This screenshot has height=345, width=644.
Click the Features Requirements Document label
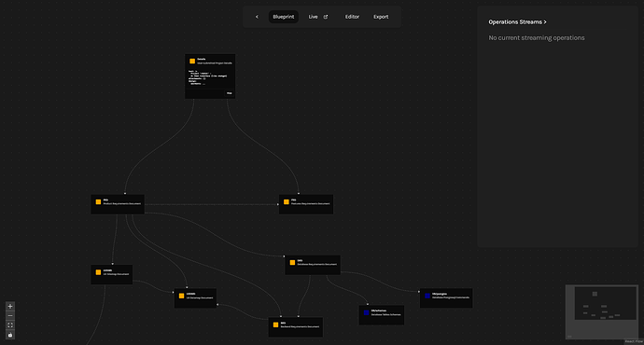coord(310,203)
